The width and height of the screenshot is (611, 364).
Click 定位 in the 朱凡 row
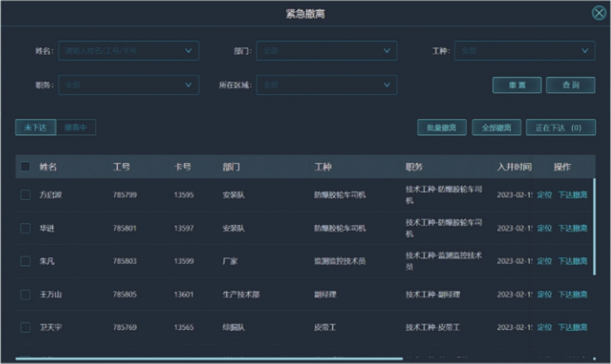[544, 261]
